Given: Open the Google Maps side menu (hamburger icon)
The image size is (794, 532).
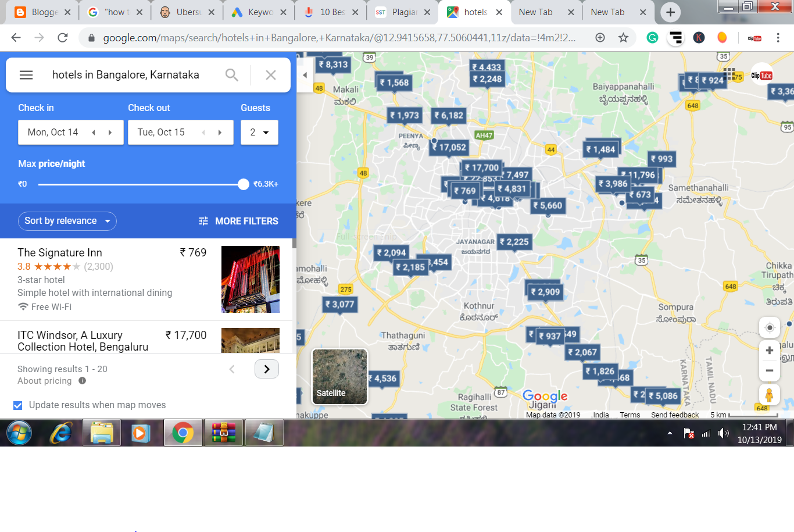Looking at the screenshot, I should click(x=26, y=74).
